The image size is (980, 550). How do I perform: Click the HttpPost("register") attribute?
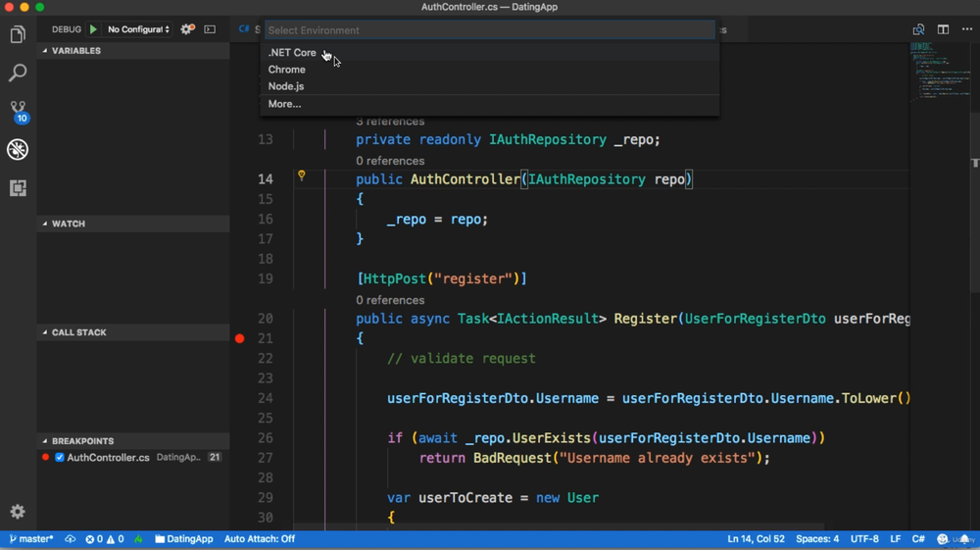click(x=442, y=278)
